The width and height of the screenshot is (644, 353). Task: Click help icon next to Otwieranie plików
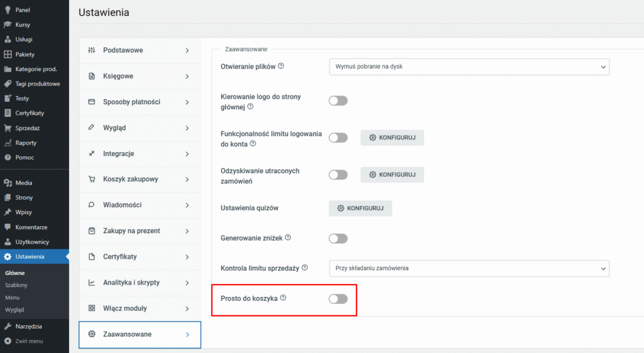281,66
